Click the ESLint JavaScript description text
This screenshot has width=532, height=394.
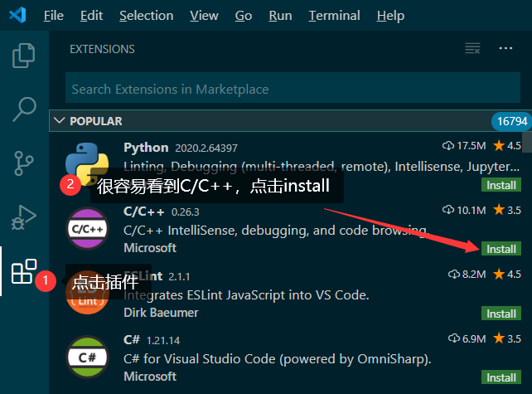246,295
